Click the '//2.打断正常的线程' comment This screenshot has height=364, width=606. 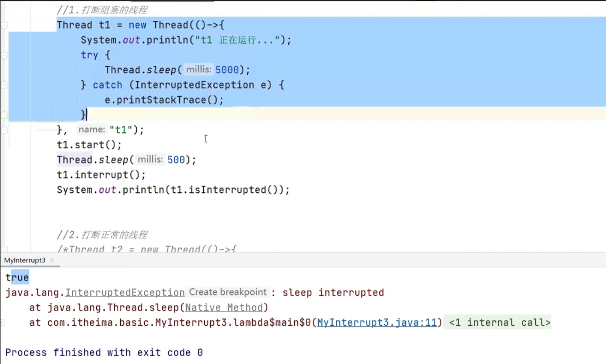click(x=102, y=235)
